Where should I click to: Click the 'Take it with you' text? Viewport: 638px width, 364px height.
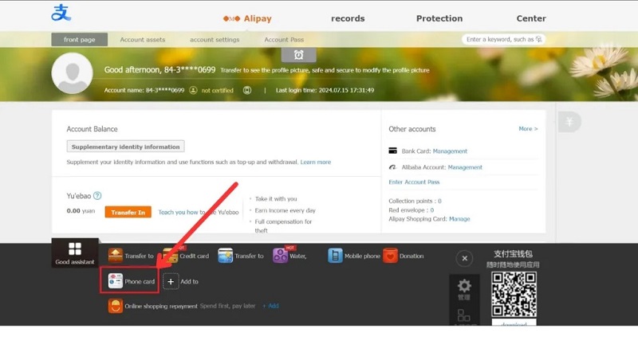click(276, 199)
